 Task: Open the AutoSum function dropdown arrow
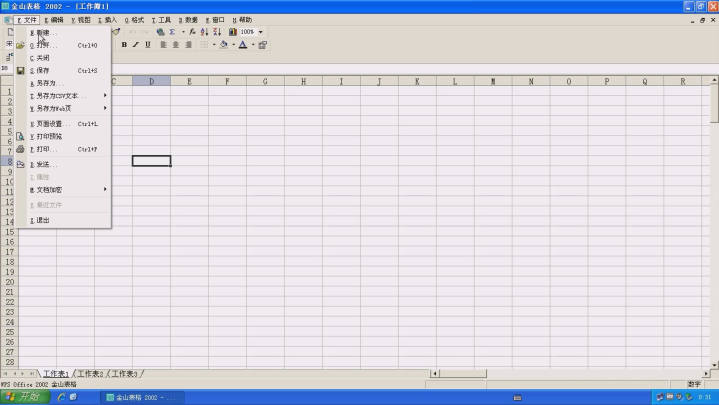click(x=183, y=32)
